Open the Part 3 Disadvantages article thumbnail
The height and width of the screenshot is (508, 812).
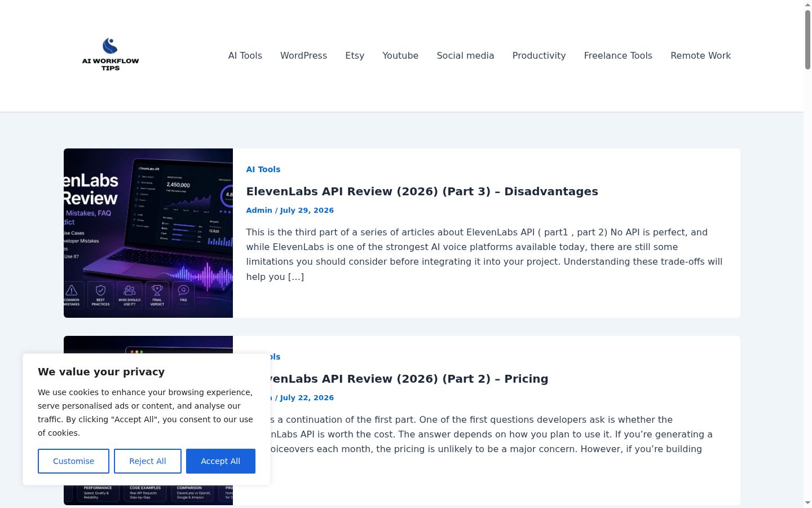click(x=148, y=233)
